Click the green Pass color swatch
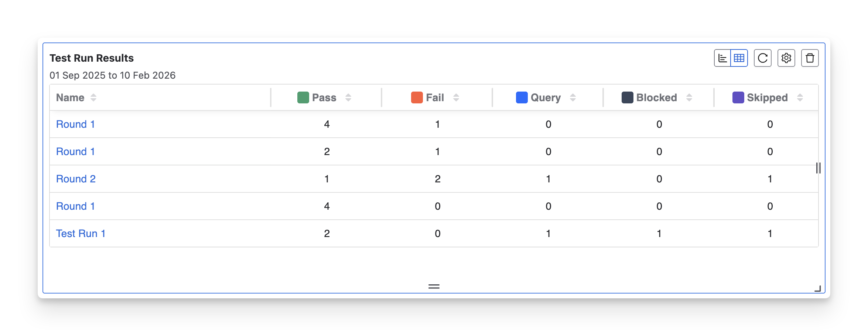Viewport: 868px width, 336px height. coord(303,97)
